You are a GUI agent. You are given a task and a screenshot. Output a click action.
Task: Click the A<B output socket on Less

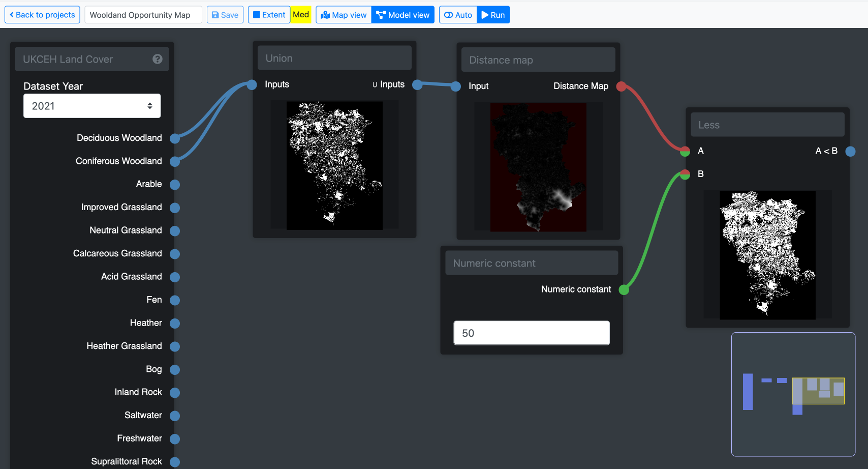click(x=850, y=151)
